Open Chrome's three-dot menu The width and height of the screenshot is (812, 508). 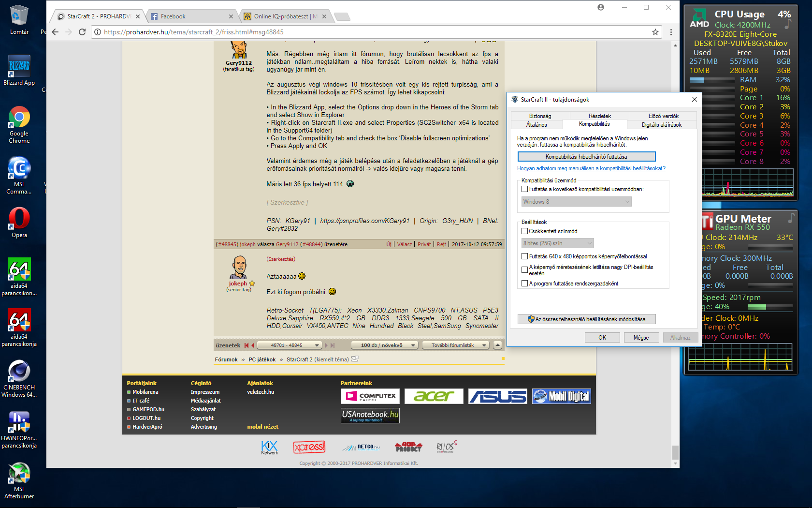point(671,32)
